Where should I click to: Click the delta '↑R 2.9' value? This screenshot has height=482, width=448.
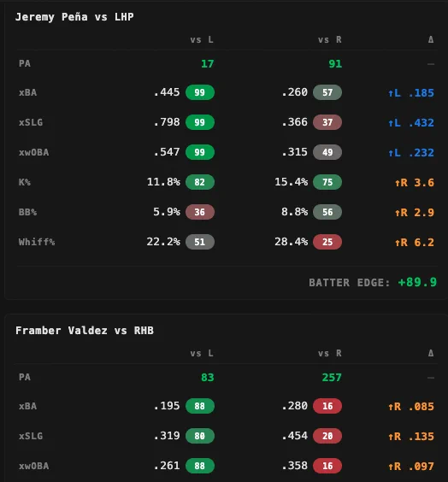tap(415, 213)
